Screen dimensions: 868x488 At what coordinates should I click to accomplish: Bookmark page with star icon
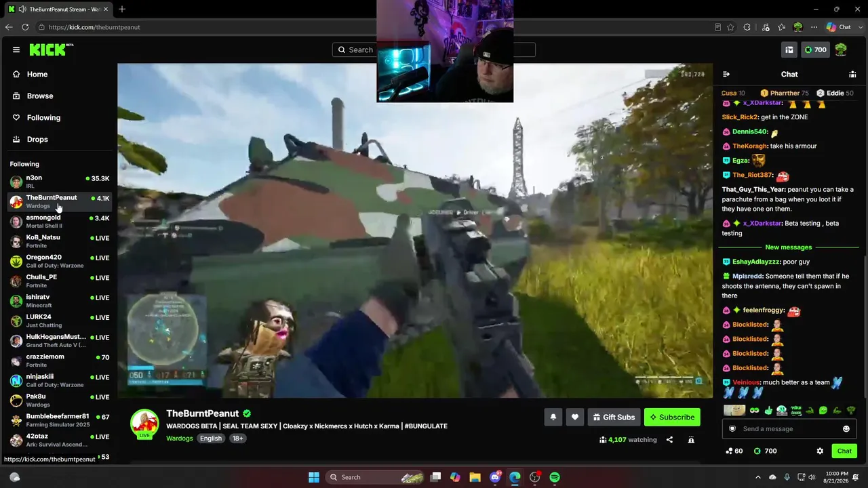pos(730,27)
